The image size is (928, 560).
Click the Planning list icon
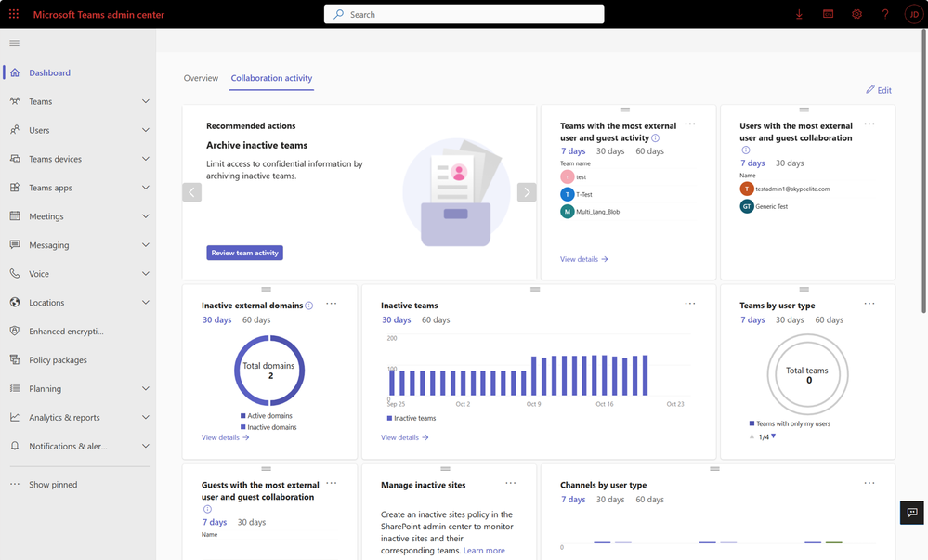(15, 388)
